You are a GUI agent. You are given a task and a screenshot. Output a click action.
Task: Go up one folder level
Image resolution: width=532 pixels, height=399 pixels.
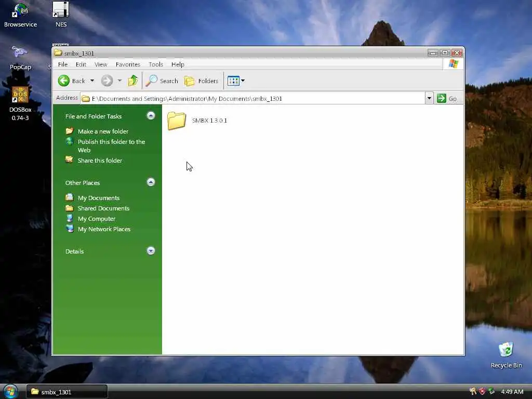point(132,81)
